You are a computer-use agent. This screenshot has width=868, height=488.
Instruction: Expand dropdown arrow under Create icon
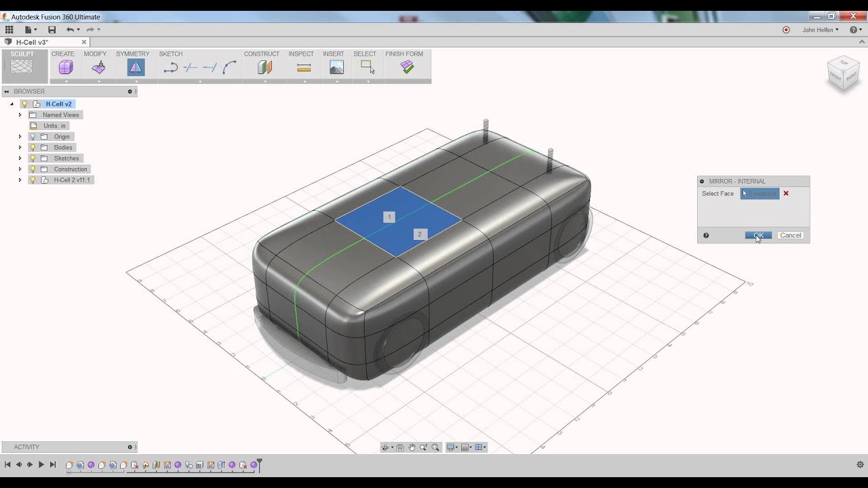coord(66,81)
